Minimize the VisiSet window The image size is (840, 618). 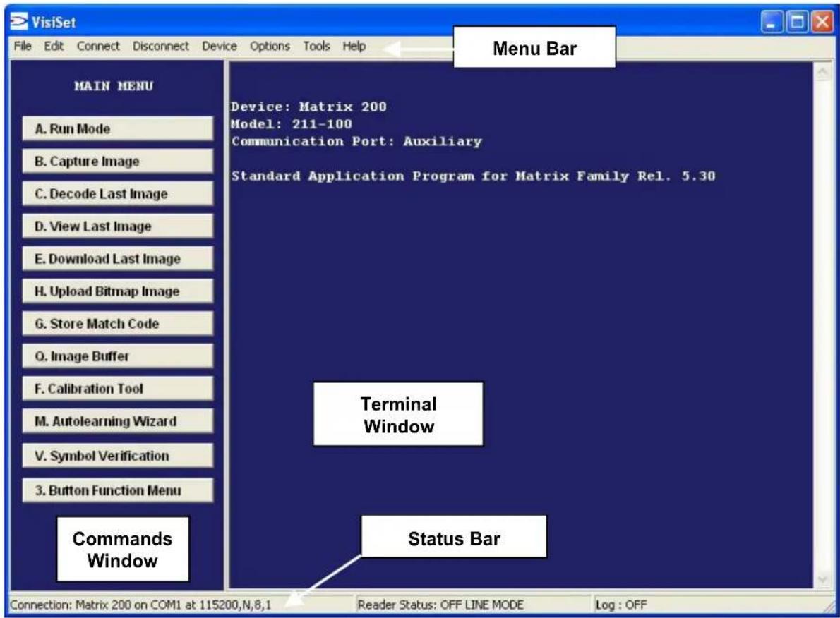pyautogui.click(x=772, y=23)
